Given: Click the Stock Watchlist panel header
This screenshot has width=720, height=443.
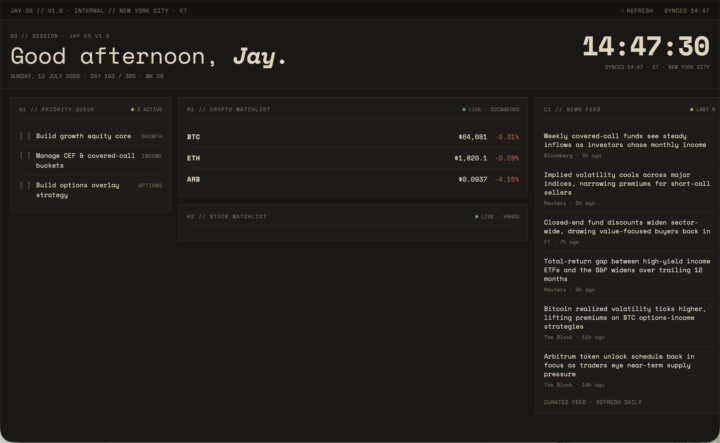Looking at the screenshot, I should pyautogui.click(x=226, y=217).
